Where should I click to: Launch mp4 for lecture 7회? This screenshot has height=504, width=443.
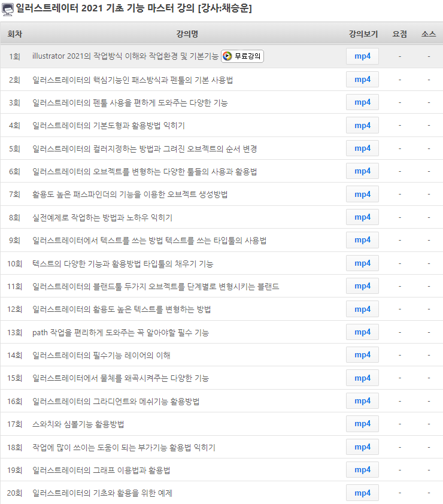pyautogui.click(x=362, y=194)
